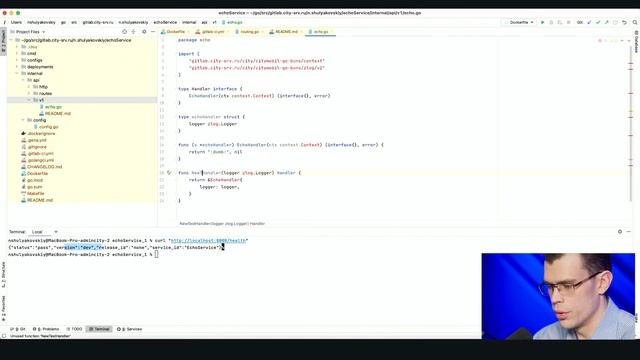
Task: Expand the cmd folder
Action: [17, 53]
